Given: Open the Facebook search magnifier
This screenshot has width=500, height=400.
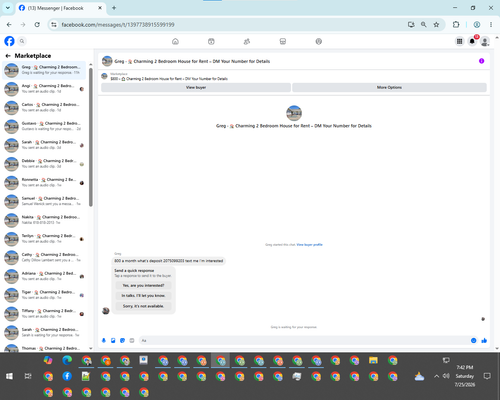Looking at the screenshot, I should coord(22,41).
